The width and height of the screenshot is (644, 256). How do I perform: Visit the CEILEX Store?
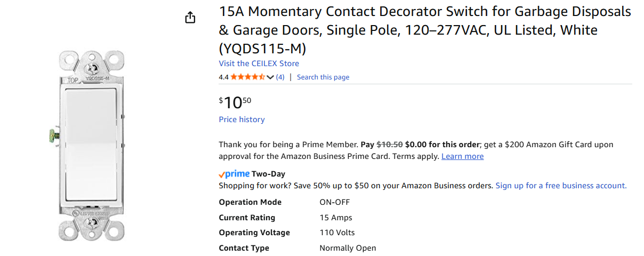[x=259, y=63]
